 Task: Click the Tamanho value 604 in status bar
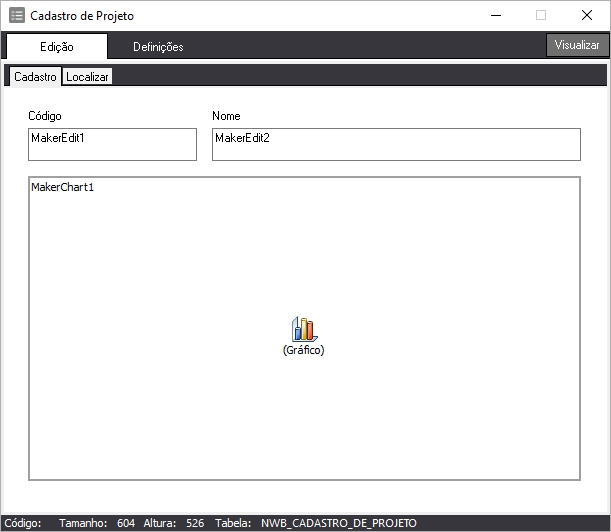coord(125,523)
